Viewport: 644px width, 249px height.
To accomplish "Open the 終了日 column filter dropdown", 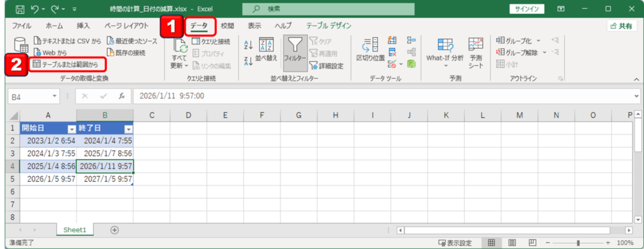I will pyautogui.click(x=128, y=130).
